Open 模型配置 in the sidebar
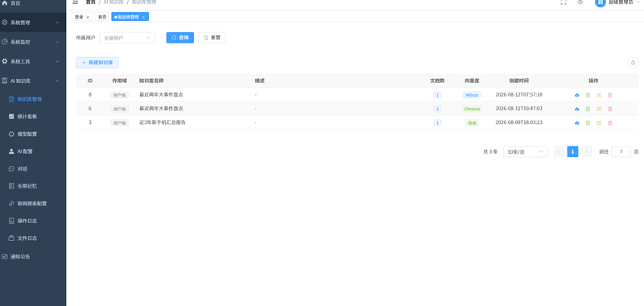The height and width of the screenshot is (306, 644). (33, 134)
